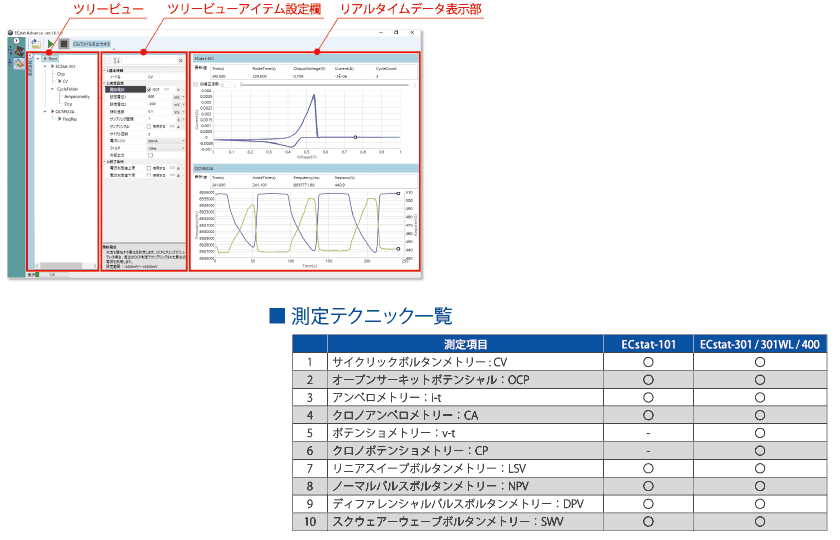Select the first Ocp node under ECStat-301
840x540 pixels.
tap(61, 74)
